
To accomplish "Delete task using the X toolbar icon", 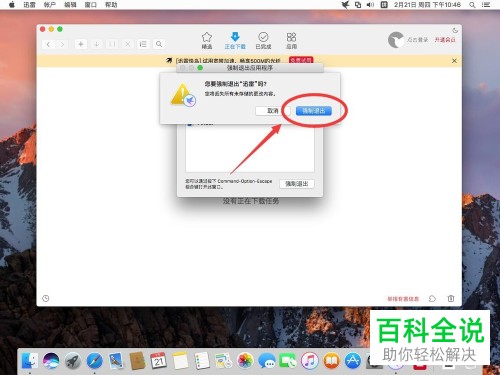I will [127, 44].
